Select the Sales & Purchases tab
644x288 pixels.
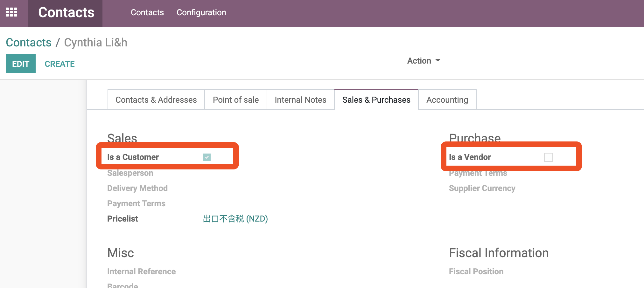(x=376, y=100)
